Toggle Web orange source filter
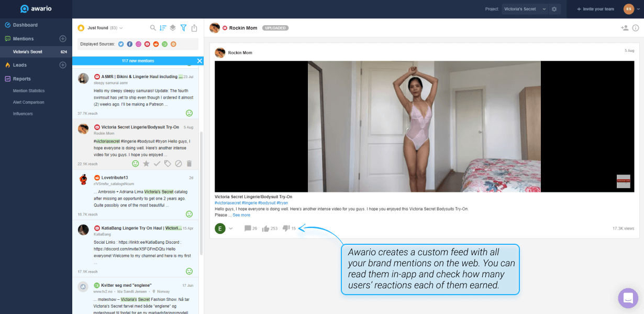 pyautogui.click(x=173, y=44)
